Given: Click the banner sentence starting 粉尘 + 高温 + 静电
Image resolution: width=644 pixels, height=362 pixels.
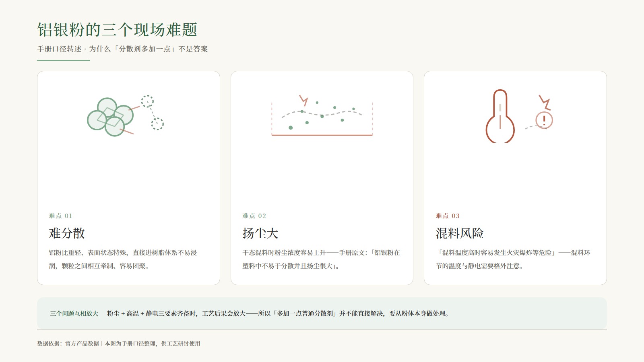Looking at the screenshot, I should (278, 314).
